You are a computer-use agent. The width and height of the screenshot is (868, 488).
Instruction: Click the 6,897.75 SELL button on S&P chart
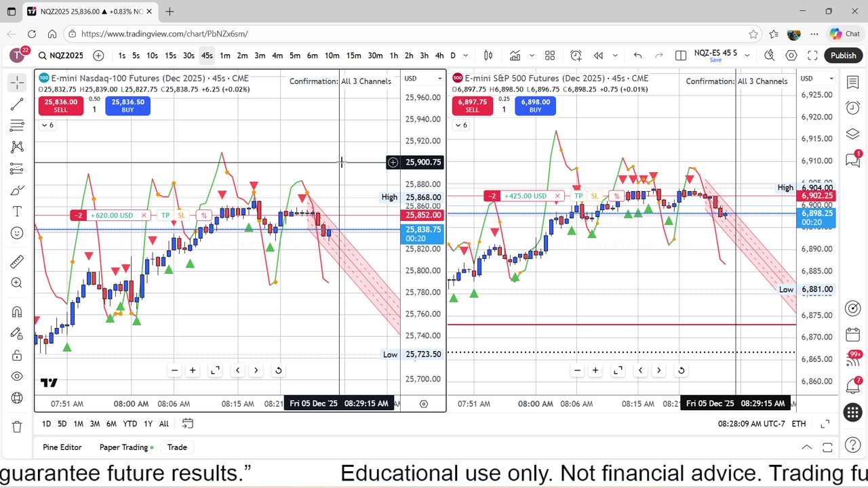tap(472, 106)
